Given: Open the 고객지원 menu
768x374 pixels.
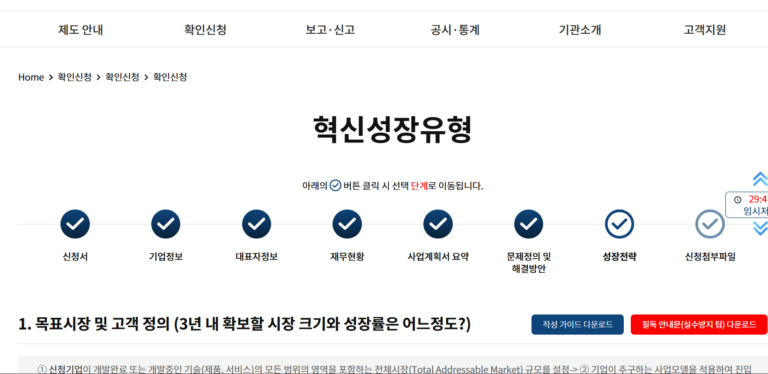Looking at the screenshot, I should pyautogui.click(x=704, y=30).
